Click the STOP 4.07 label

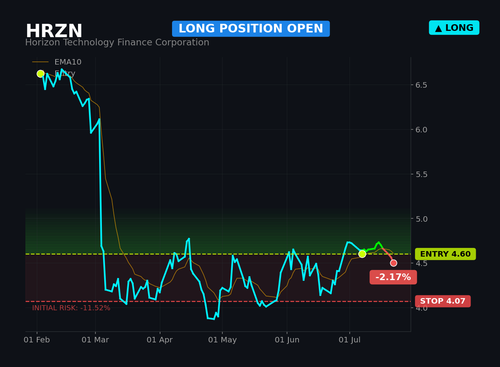pos(443,301)
